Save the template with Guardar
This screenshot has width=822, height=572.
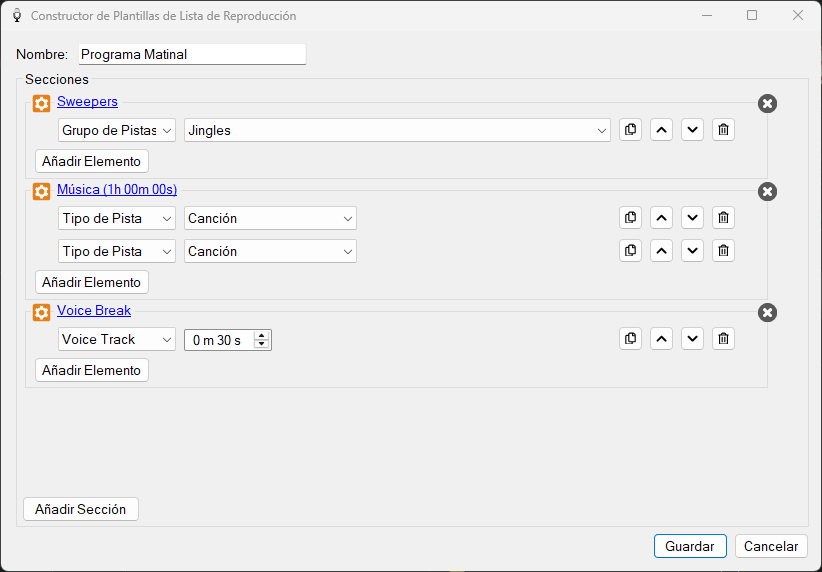click(690, 546)
